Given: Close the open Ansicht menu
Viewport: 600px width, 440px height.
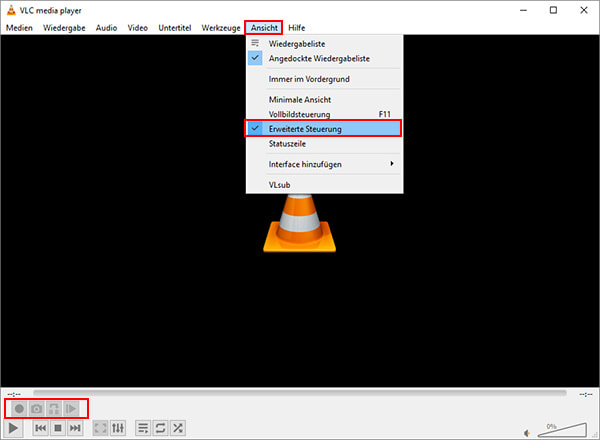Looking at the screenshot, I should coord(264,28).
